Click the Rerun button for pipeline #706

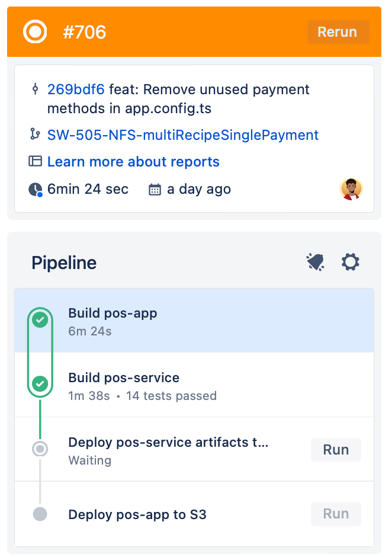(x=338, y=32)
